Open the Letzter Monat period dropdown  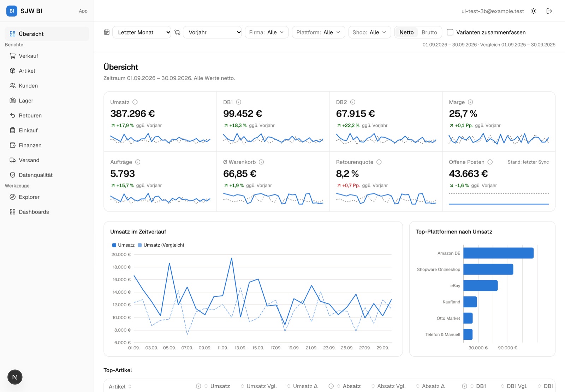142,32
